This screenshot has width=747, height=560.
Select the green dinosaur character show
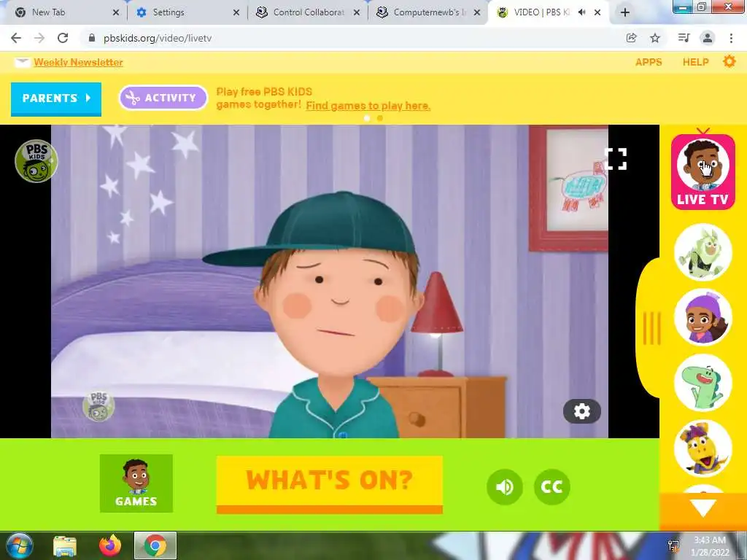pyautogui.click(x=703, y=382)
